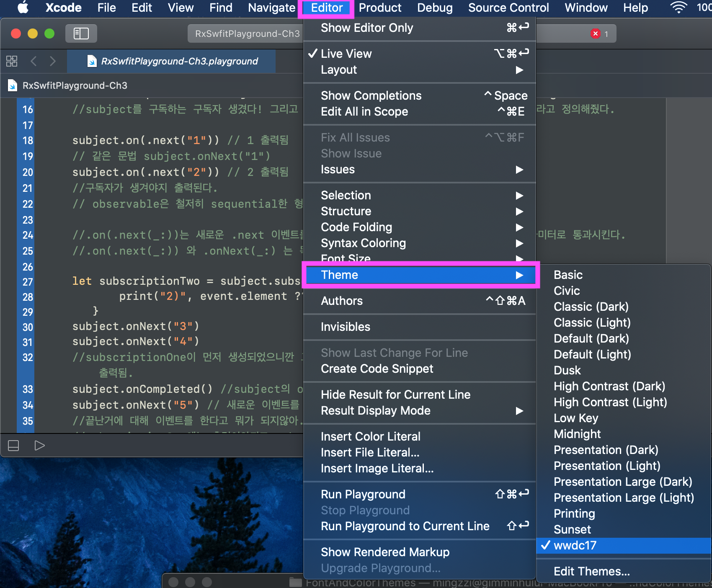Open Edit Themes…
This screenshot has height=588, width=712.
pyautogui.click(x=624, y=571)
